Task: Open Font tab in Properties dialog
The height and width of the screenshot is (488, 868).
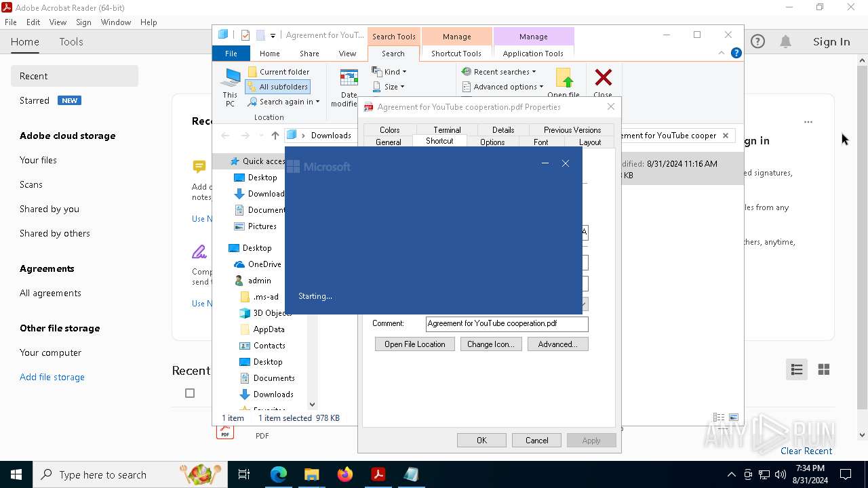Action: 541,142
